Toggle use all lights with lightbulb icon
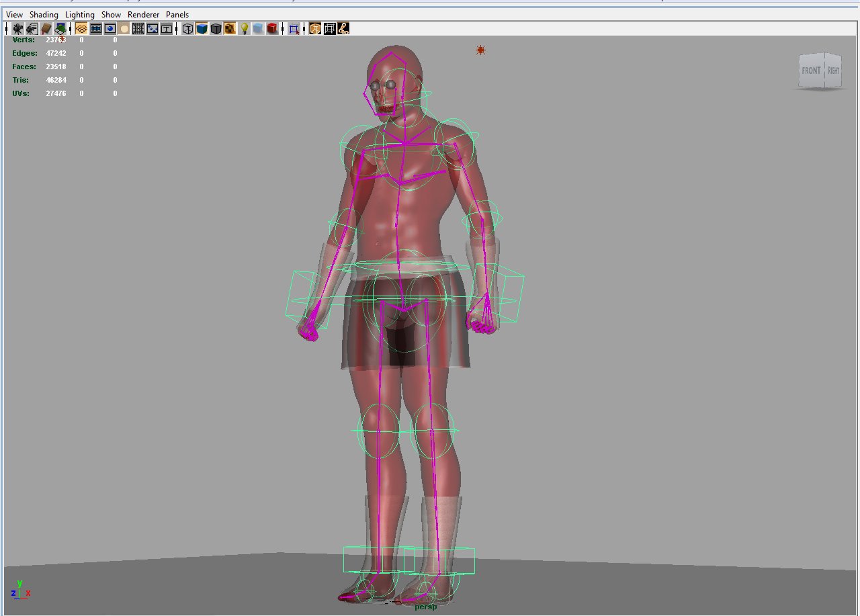The image size is (860, 616). click(x=243, y=28)
